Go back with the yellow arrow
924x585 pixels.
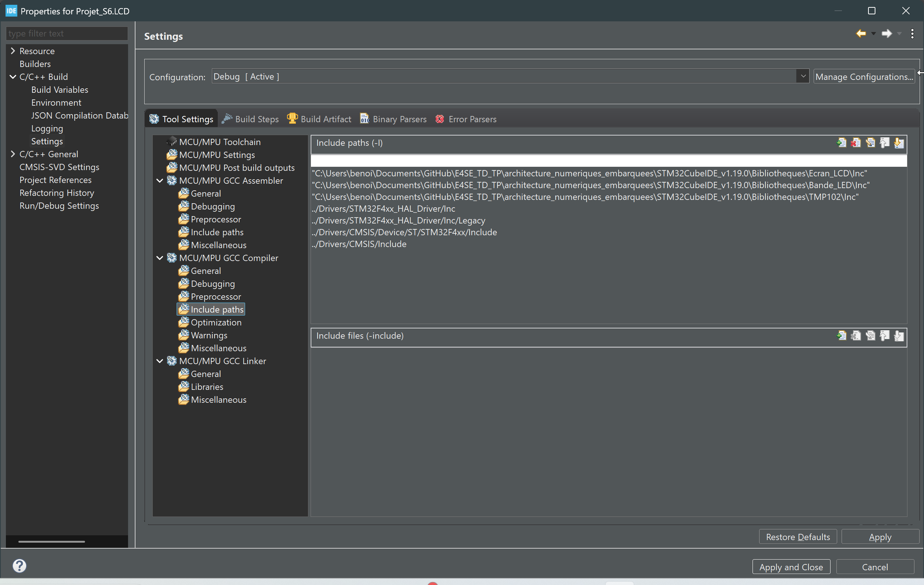click(861, 34)
